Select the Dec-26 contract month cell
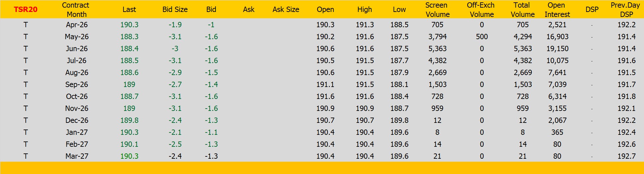 pyautogui.click(x=77, y=121)
